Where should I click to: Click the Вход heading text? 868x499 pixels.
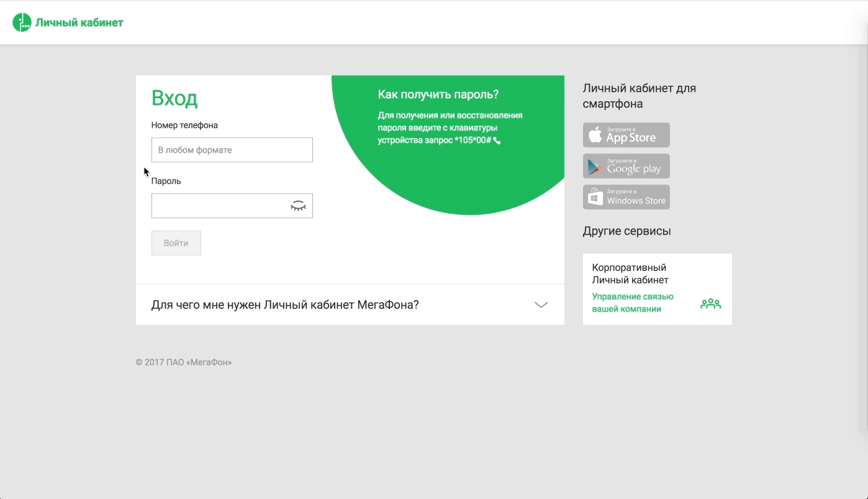pyautogui.click(x=174, y=98)
